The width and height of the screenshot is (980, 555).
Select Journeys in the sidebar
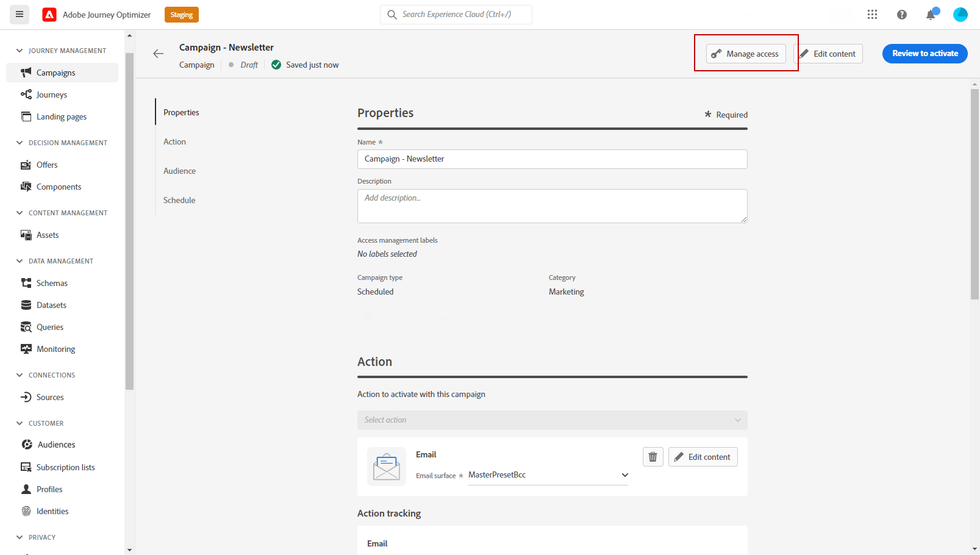pos(51,95)
